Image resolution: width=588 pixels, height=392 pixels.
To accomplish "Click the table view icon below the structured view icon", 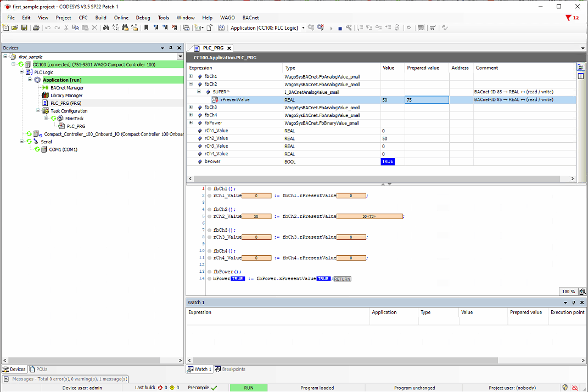I will (x=580, y=76).
